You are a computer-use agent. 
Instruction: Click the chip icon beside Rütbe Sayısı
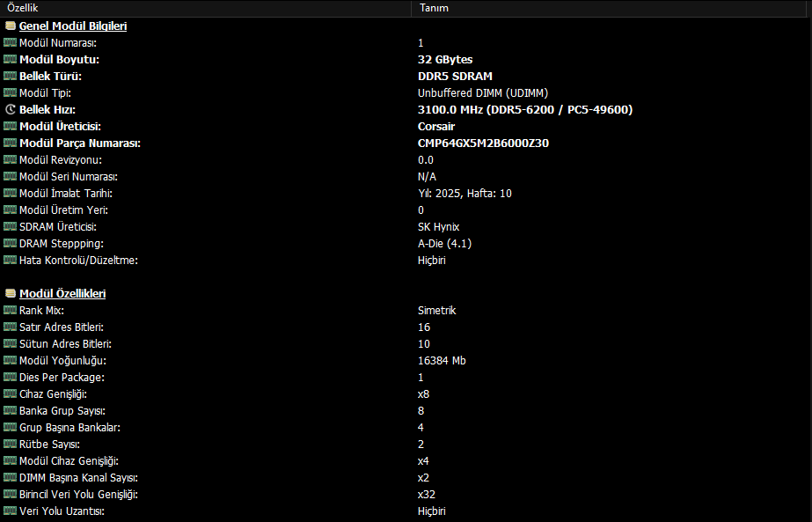tap(11, 444)
